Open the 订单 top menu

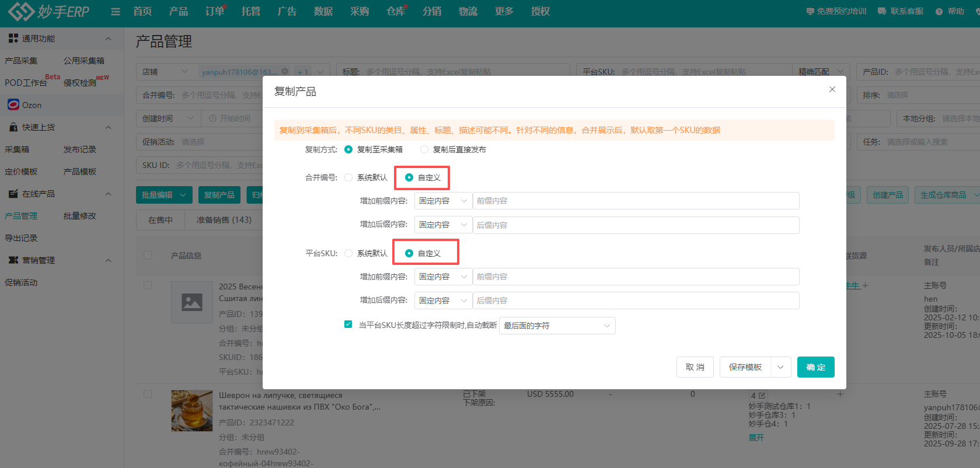[x=214, y=12]
